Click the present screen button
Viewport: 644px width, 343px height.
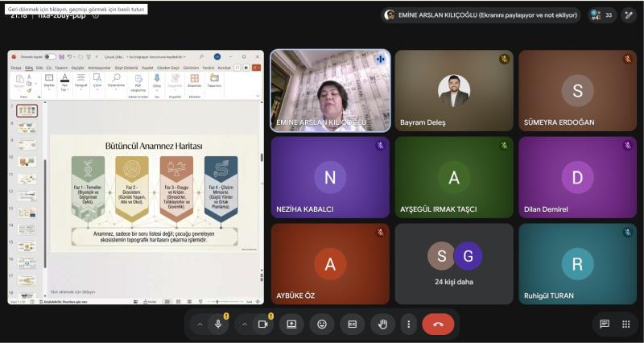(x=291, y=324)
